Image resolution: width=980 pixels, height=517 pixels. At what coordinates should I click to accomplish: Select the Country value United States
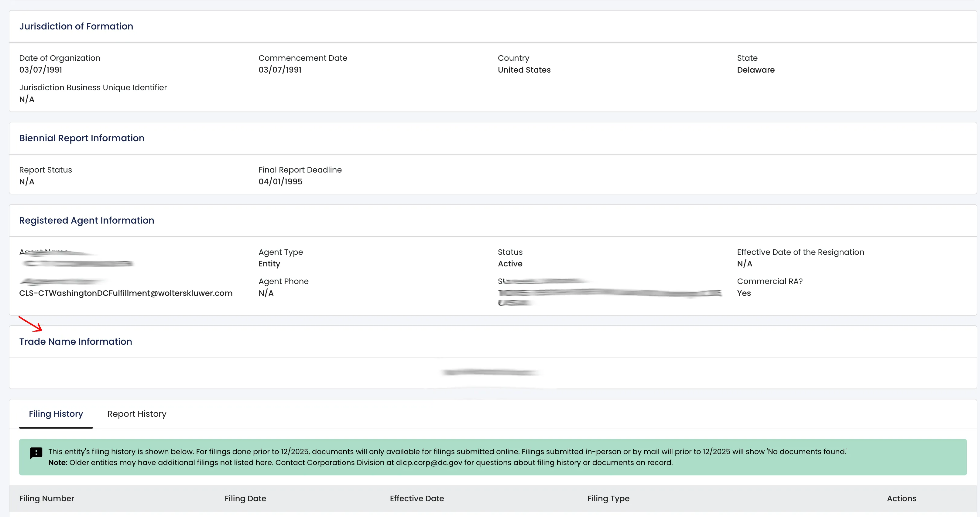tap(524, 70)
